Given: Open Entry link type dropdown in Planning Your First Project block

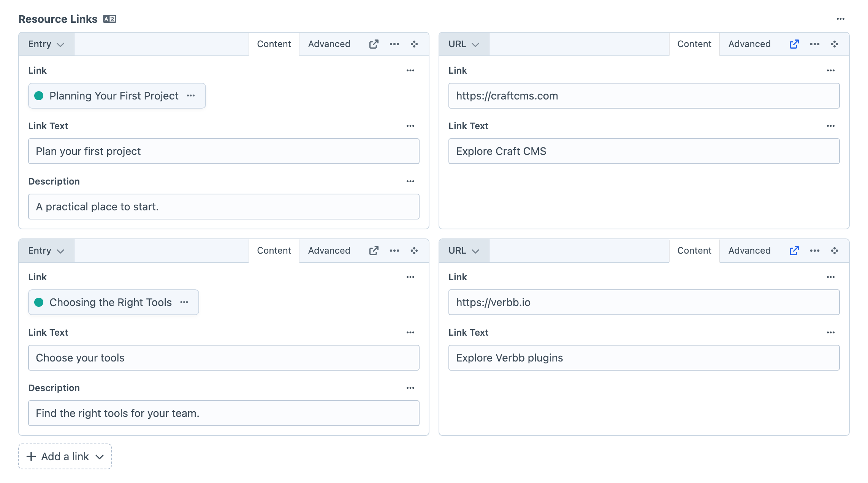Looking at the screenshot, I should [46, 44].
